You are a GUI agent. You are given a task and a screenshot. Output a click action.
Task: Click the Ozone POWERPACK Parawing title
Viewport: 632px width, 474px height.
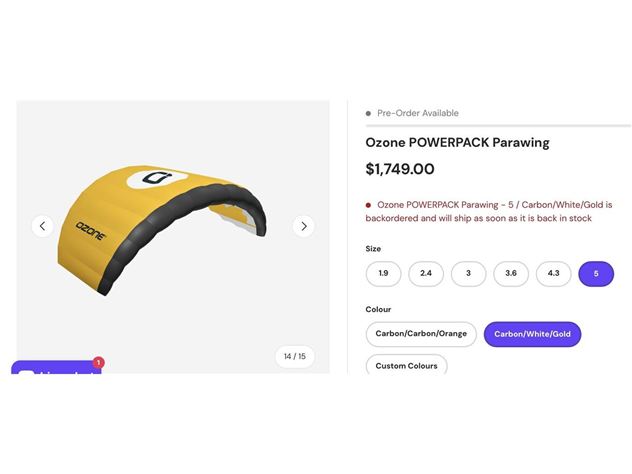[457, 143]
